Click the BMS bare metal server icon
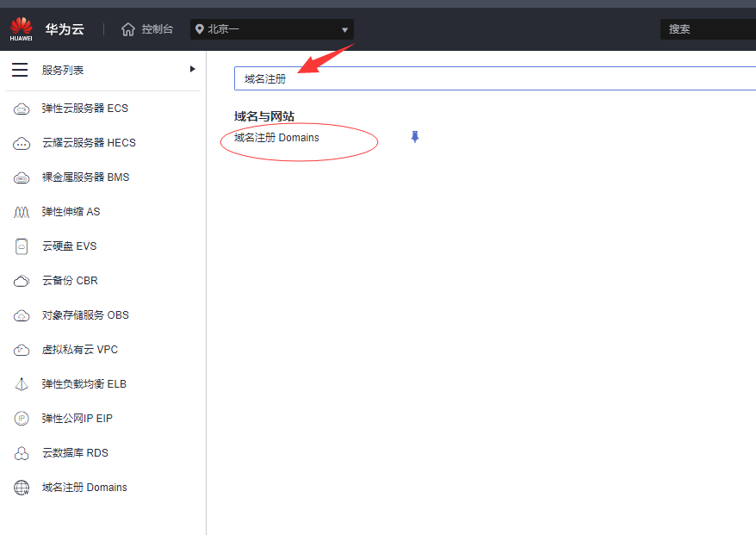 point(22,177)
